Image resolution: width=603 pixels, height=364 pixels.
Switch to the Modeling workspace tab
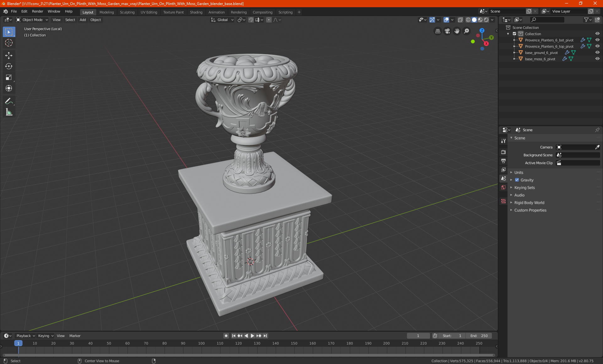pyautogui.click(x=106, y=12)
